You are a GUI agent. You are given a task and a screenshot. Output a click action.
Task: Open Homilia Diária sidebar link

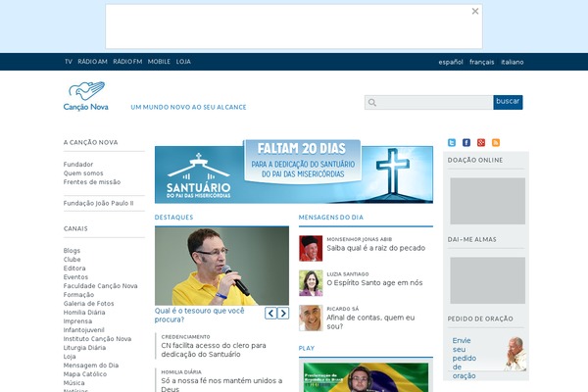(x=84, y=312)
